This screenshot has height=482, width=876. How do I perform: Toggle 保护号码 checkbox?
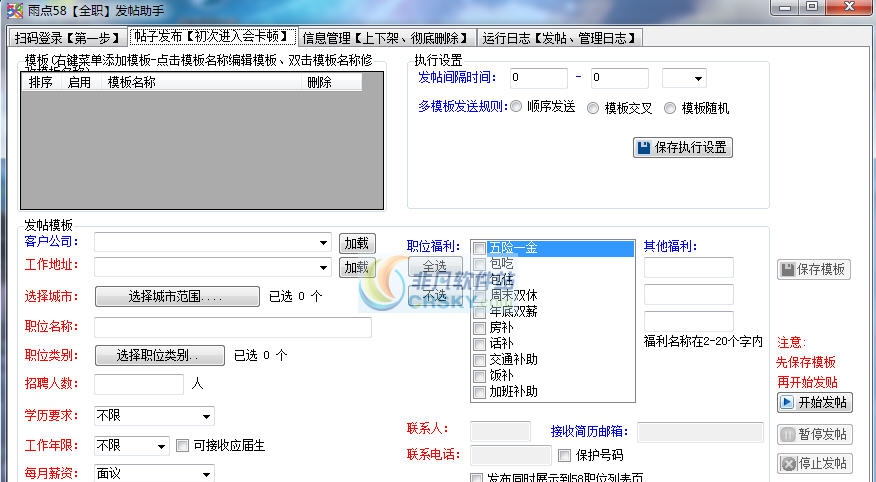(564, 455)
